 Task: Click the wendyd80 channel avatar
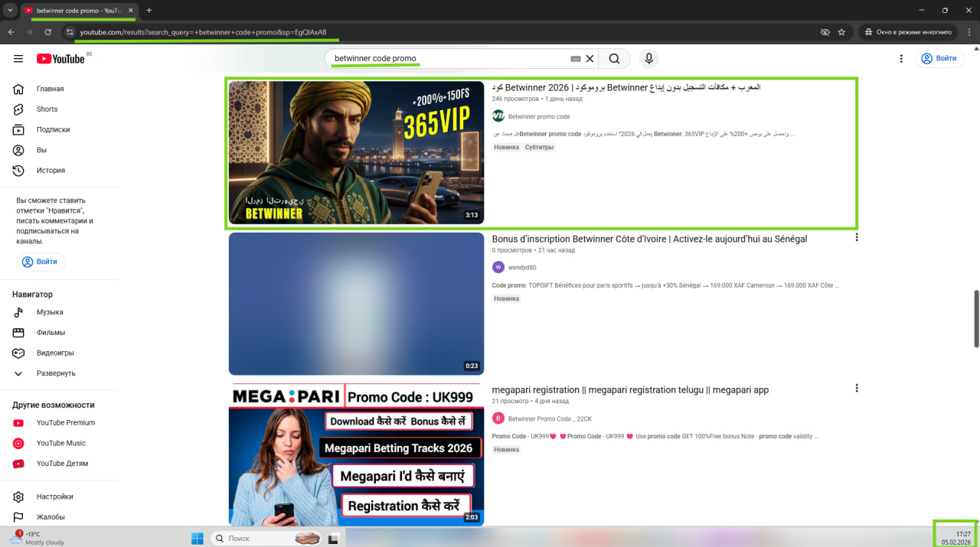(498, 267)
